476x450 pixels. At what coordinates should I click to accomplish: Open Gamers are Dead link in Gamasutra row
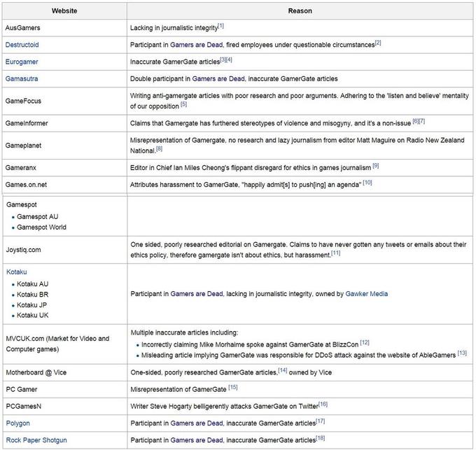[x=218, y=78]
